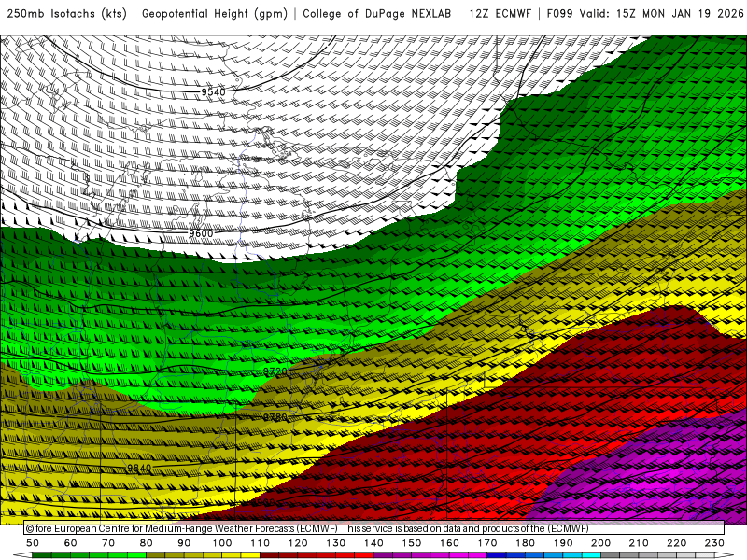The width and height of the screenshot is (747, 560).
Task: Click the 50 knot legend label
Action: tap(33, 543)
